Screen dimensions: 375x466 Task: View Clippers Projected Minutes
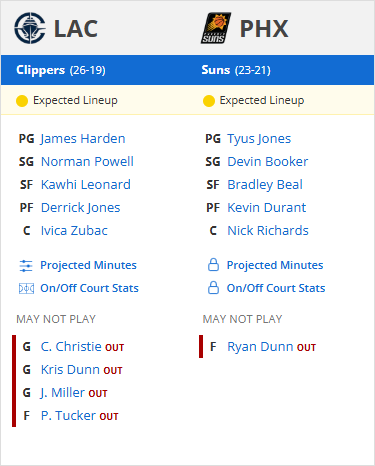88,265
